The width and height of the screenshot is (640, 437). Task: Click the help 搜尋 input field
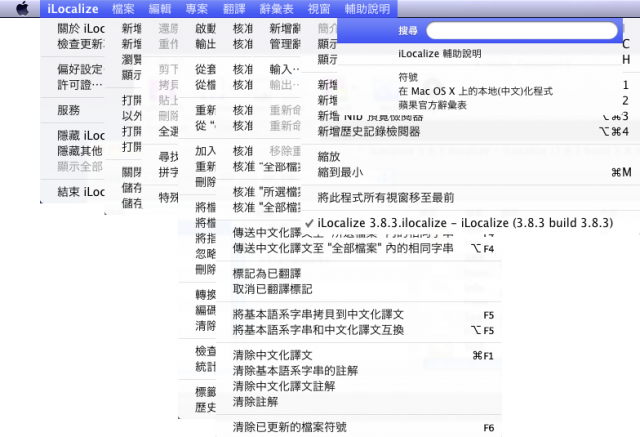pos(522,30)
